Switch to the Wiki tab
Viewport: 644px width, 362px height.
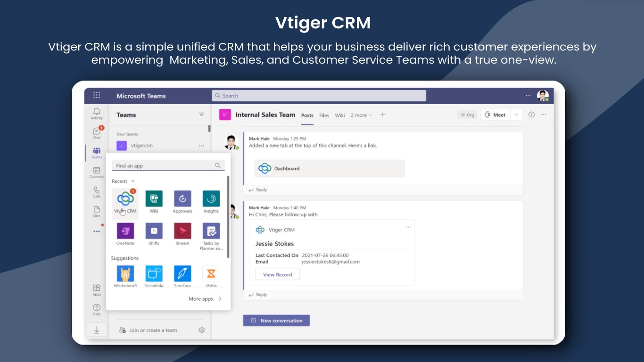point(340,115)
